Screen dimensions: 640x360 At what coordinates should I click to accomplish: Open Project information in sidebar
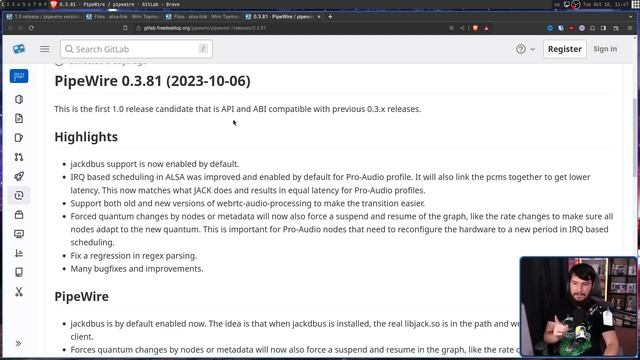[x=19, y=99]
